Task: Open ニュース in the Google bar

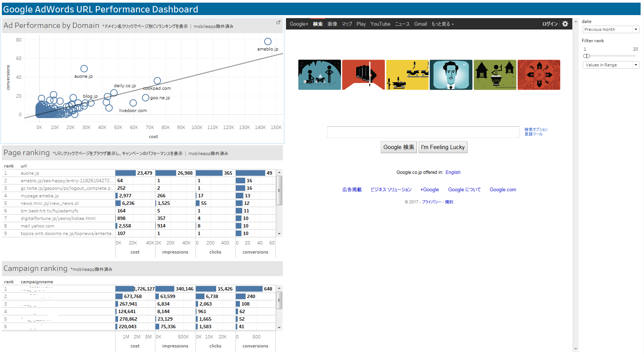Action: point(402,24)
